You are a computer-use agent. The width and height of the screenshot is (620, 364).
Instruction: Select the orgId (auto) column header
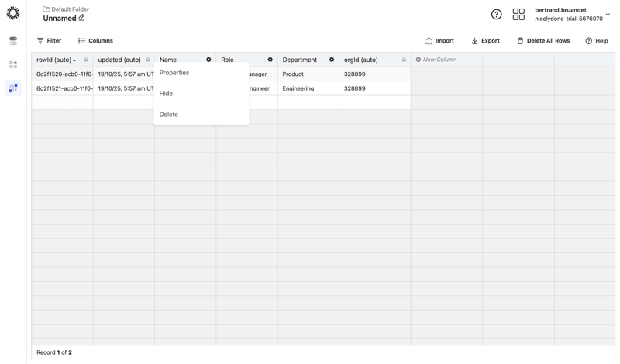(361, 60)
